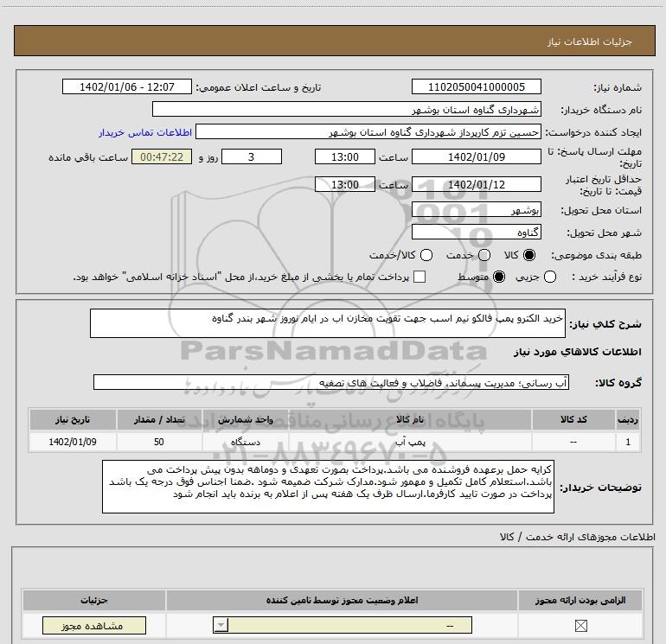Click the response deadline date 1402/01/09 field
This screenshot has height=644, width=666.
[x=476, y=156]
